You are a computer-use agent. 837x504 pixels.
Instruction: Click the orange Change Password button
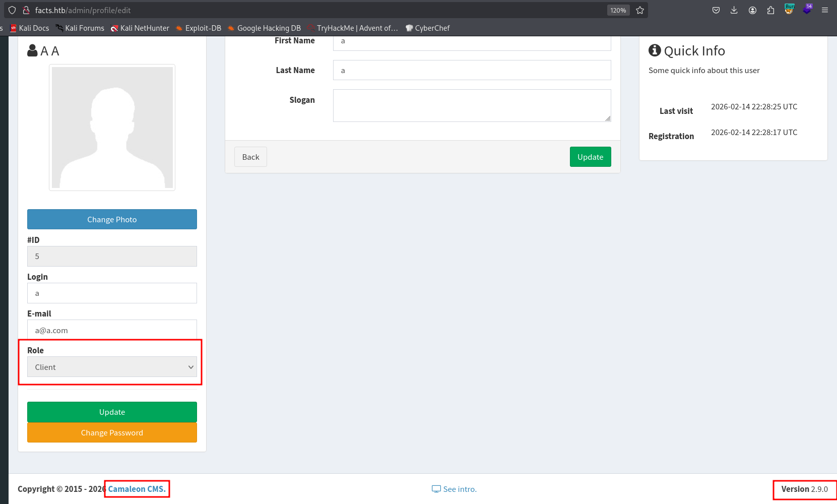(x=112, y=432)
